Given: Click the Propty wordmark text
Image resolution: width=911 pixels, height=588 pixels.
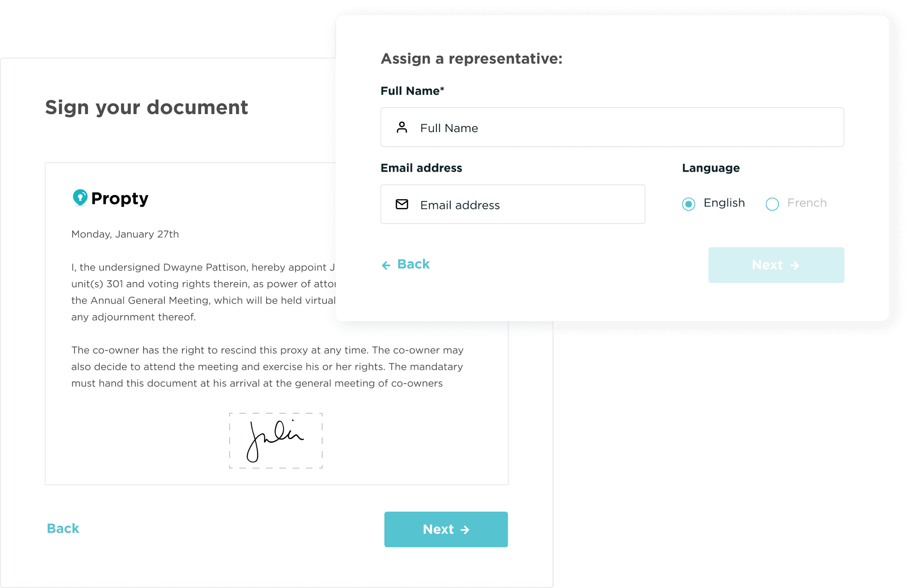Looking at the screenshot, I should [x=120, y=198].
